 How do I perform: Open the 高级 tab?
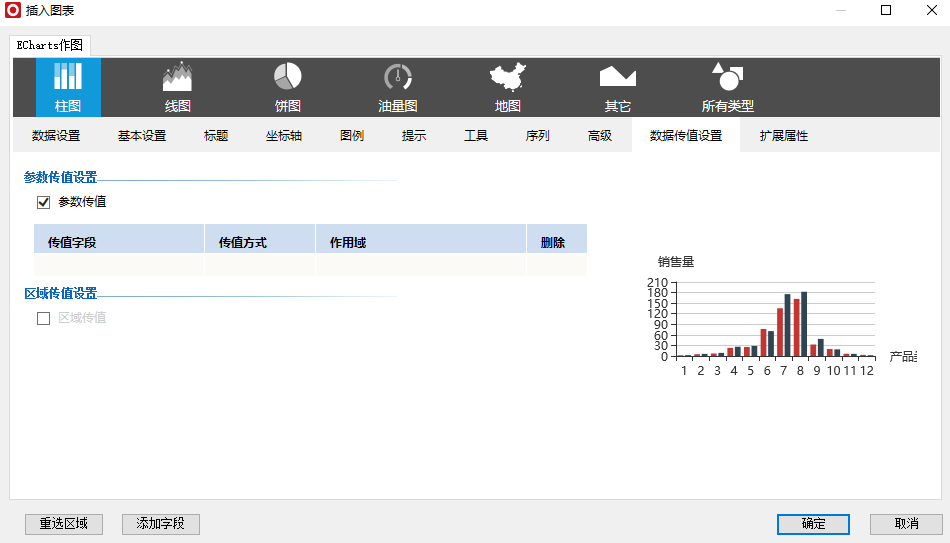[600, 135]
